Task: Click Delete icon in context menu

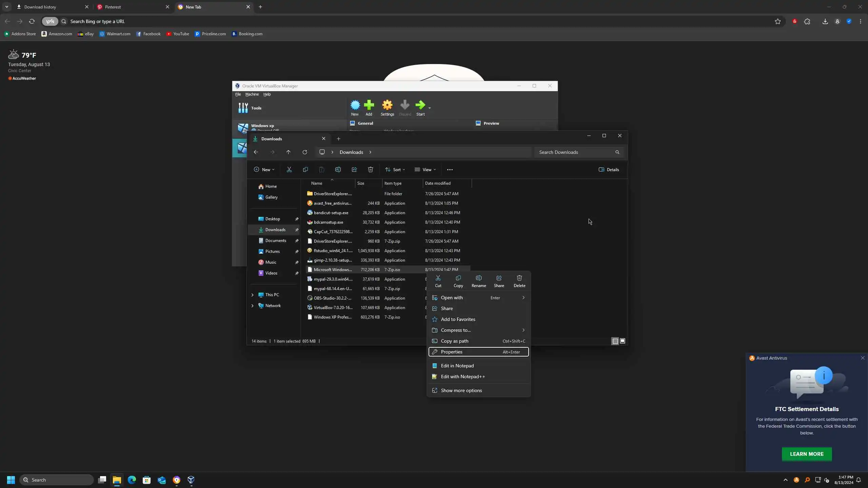Action: pyautogui.click(x=519, y=278)
